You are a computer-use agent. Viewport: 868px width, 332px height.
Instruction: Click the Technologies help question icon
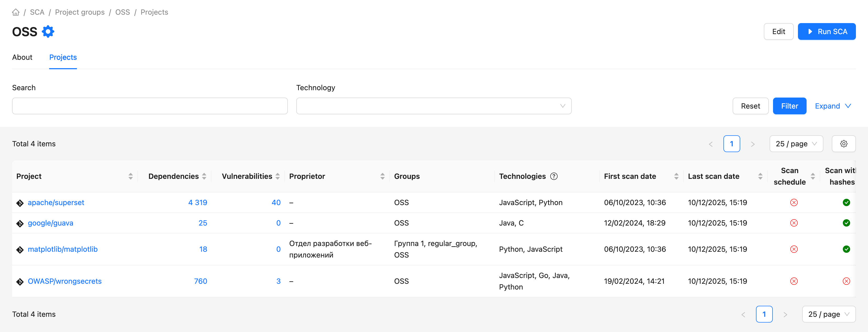pyautogui.click(x=554, y=176)
